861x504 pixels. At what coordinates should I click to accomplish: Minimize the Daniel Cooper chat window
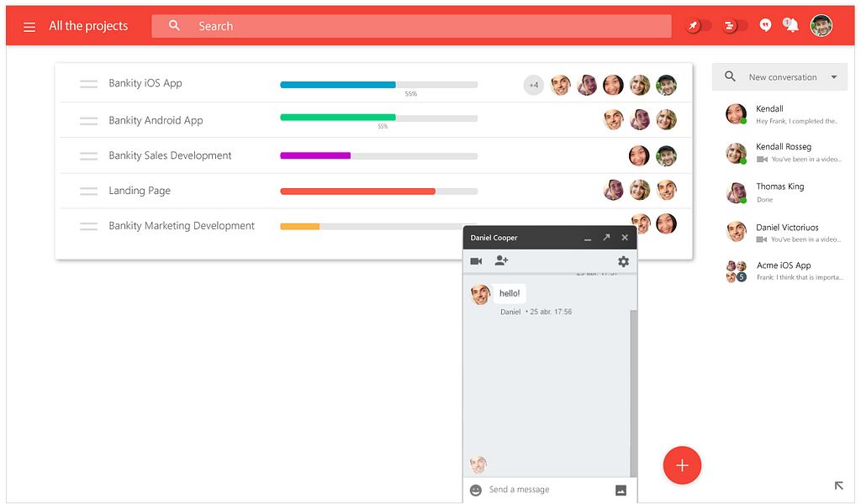click(x=588, y=238)
